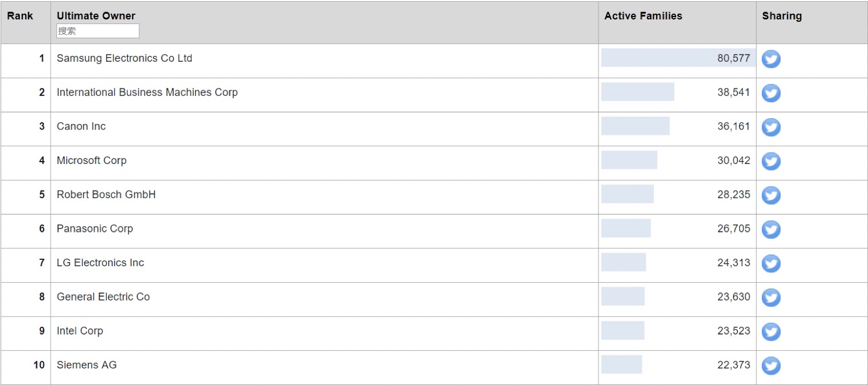Click the Ultimate Owner column header
The width and height of the screenshot is (868, 385).
pyautogui.click(x=96, y=16)
